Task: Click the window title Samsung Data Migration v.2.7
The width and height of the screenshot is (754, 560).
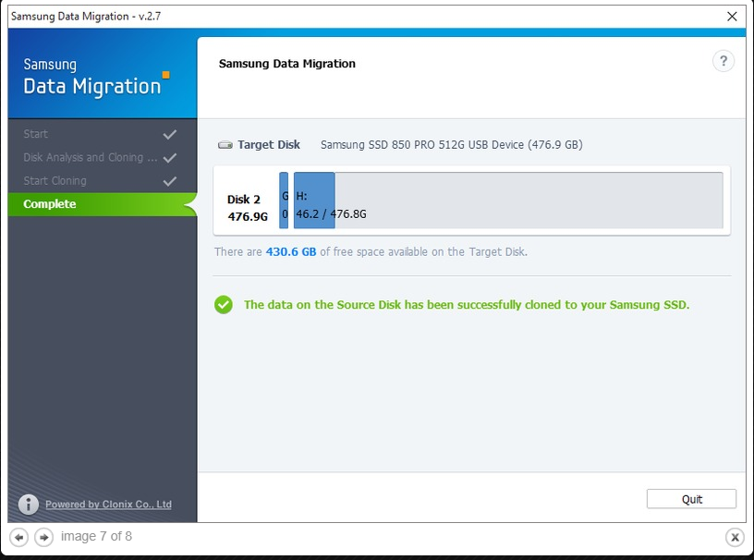Action: [x=86, y=17]
